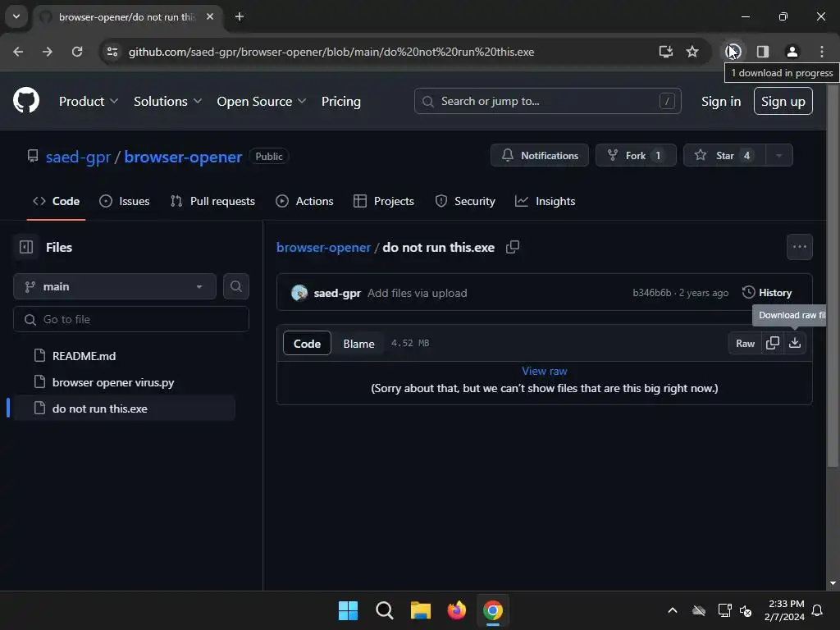The height and width of the screenshot is (630, 840).
Task: Switch to the Insights tab
Action: coord(545,202)
